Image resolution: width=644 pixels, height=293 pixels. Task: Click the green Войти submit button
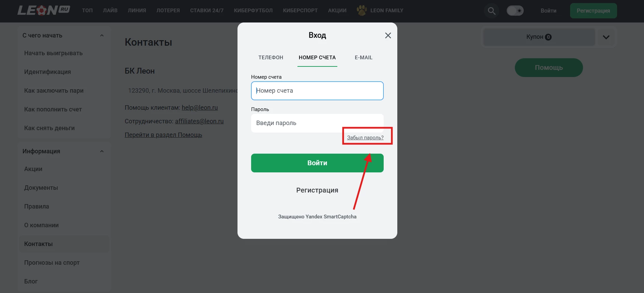317,163
